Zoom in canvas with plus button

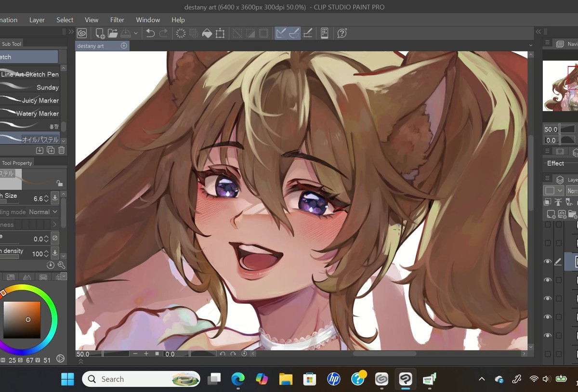(x=146, y=353)
